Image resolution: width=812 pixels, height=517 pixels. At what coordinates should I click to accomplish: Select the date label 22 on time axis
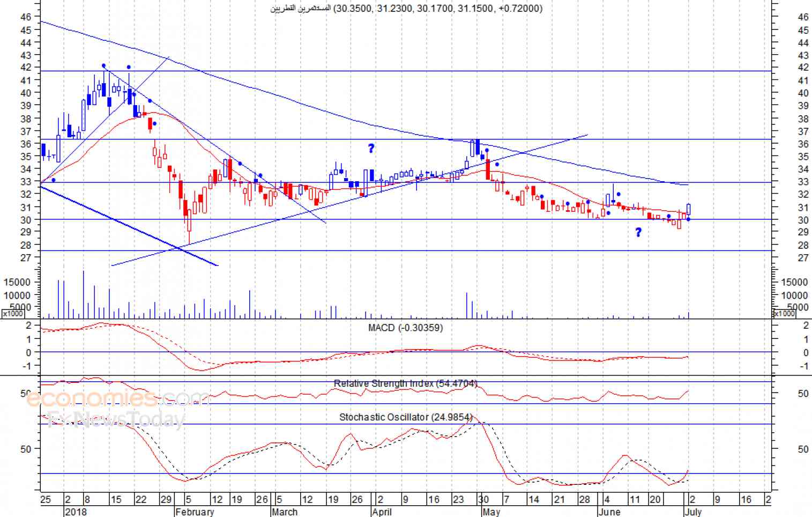coord(140,499)
